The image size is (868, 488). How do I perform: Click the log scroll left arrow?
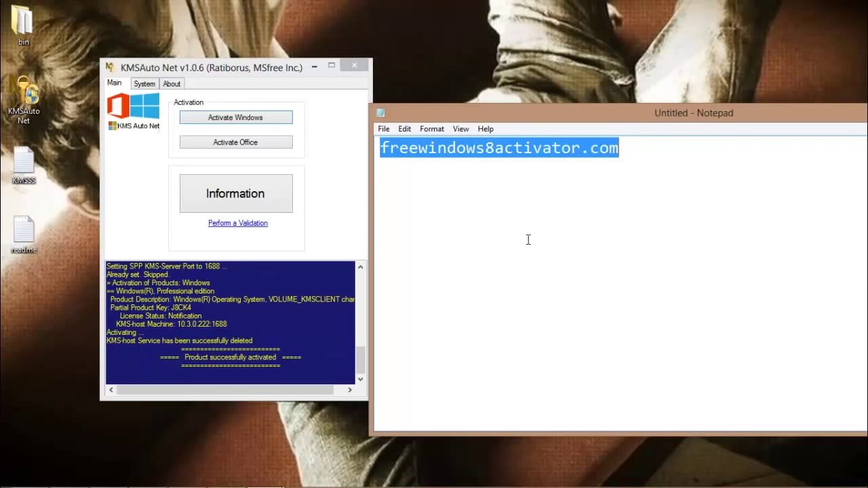point(111,390)
